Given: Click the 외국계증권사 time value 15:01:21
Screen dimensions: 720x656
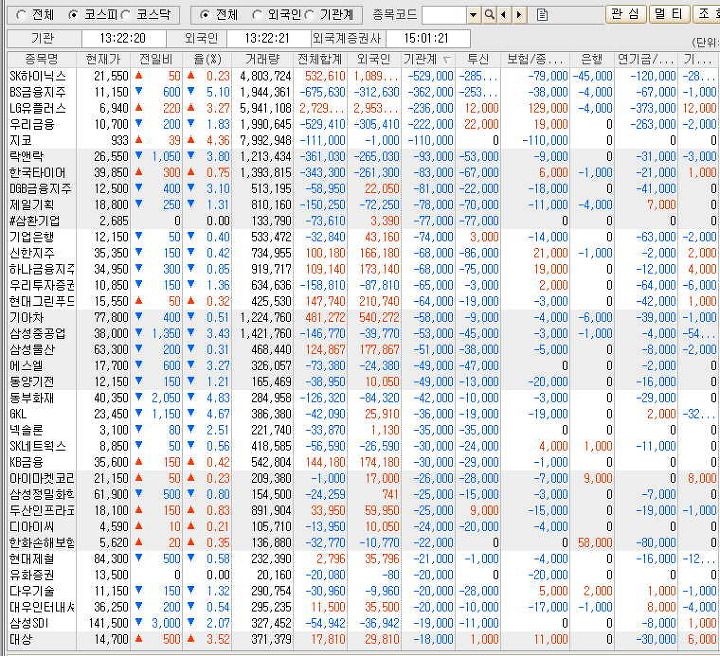Looking at the screenshot, I should click(426, 38).
